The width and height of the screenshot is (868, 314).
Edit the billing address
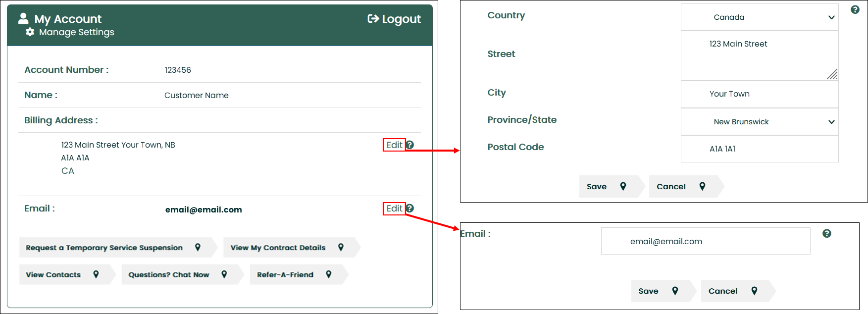tap(394, 145)
